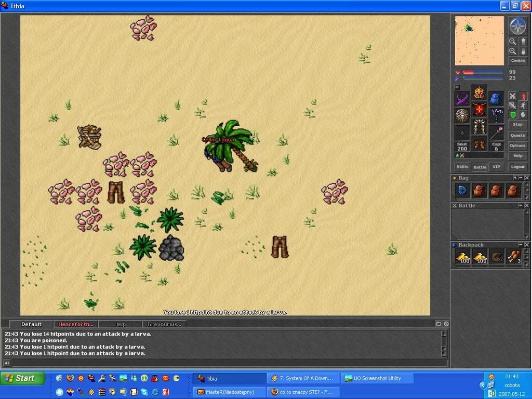Open the chat channels list icon
This screenshot has width=532, height=399.
438,324
